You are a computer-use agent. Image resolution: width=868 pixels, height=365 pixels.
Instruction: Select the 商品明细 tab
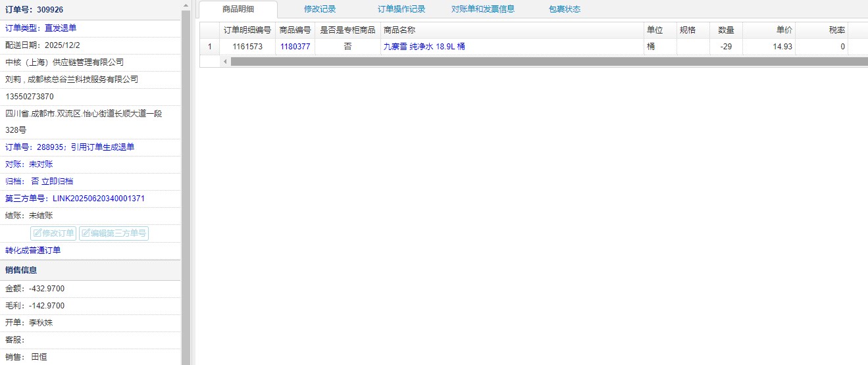click(238, 9)
